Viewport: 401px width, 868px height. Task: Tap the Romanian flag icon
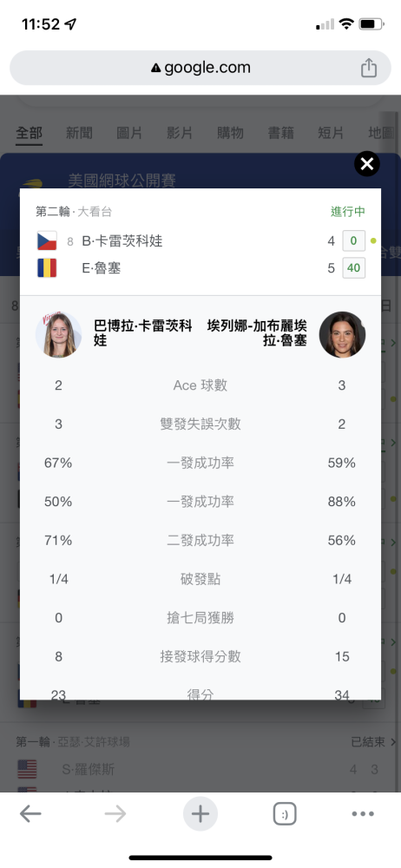pyautogui.click(x=47, y=268)
